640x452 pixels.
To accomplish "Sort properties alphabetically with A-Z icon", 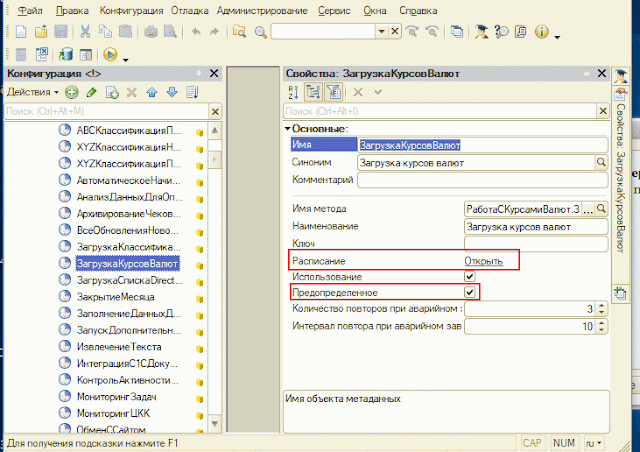I will click(293, 92).
